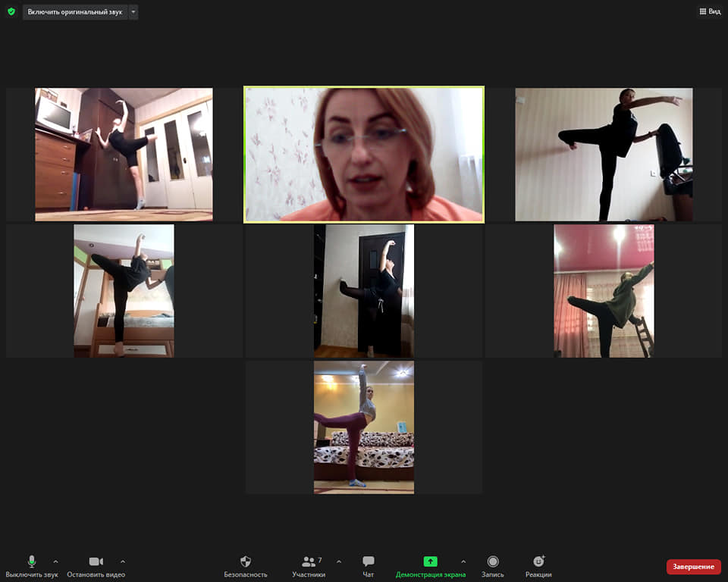This screenshot has width=728, height=582.
Task: Open the Реакции reactions menu
Action: (538, 562)
